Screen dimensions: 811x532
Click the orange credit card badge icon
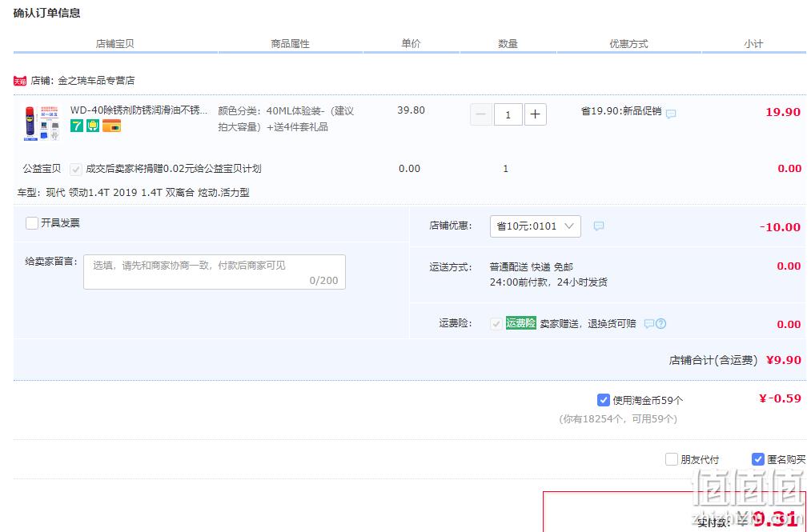tap(112, 126)
